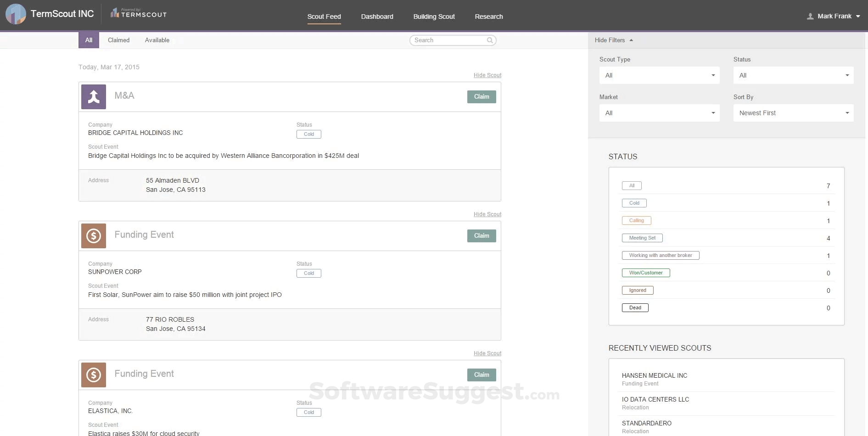Click the TermScout INC round logo
The height and width of the screenshot is (436, 868).
coord(16,14)
